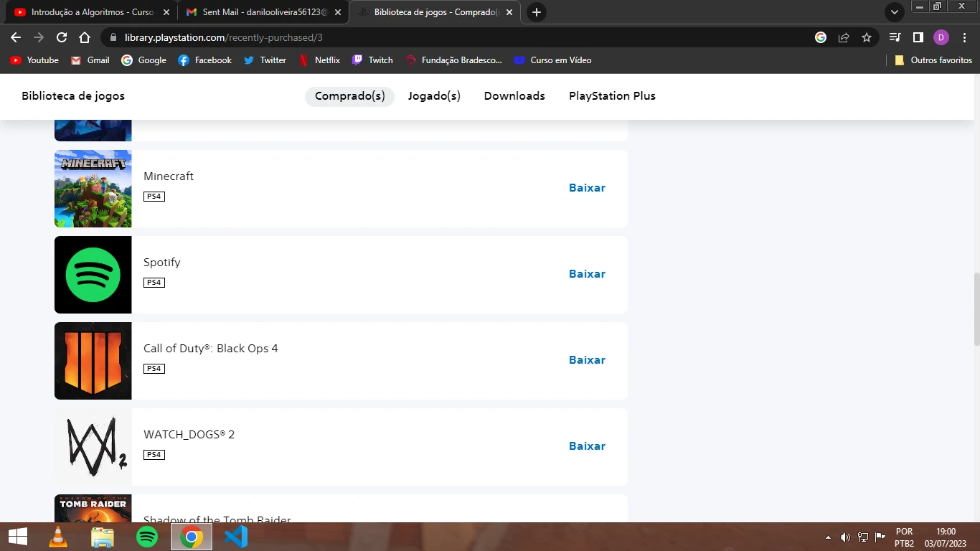This screenshot has width=980, height=551.
Task: Close the Sent Mail tab
Action: pos(338,12)
